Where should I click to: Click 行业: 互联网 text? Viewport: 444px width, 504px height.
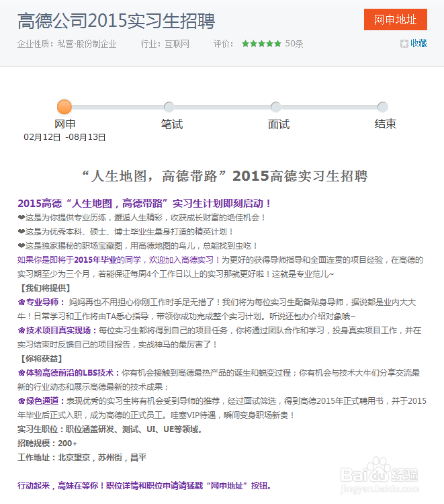[x=165, y=44]
